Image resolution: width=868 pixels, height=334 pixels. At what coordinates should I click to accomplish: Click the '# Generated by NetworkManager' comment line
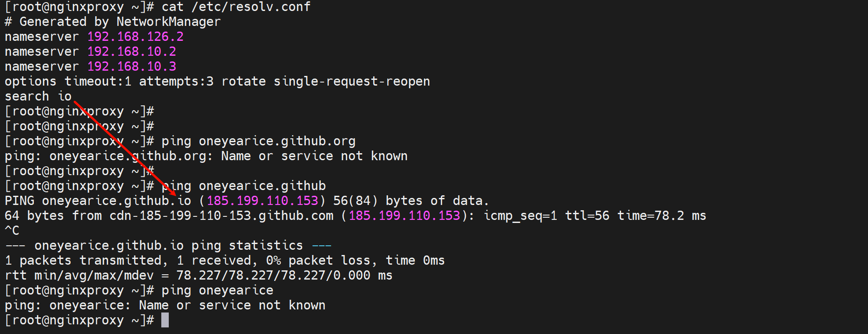pos(113,22)
